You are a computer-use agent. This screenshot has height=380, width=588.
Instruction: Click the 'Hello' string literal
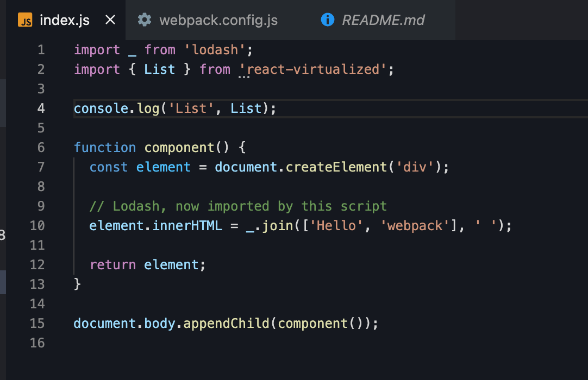336,226
